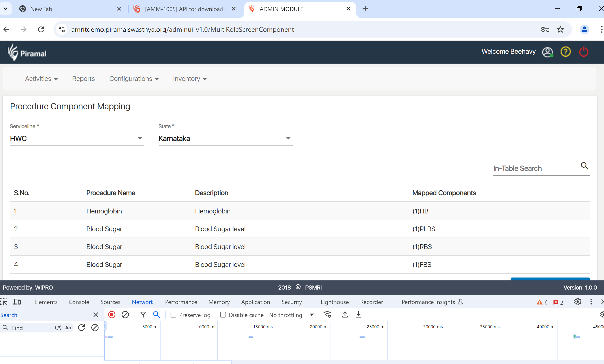The height and width of the screenshot is (364, 604).
Task: Open the Configurations menu
Action: 134,79
